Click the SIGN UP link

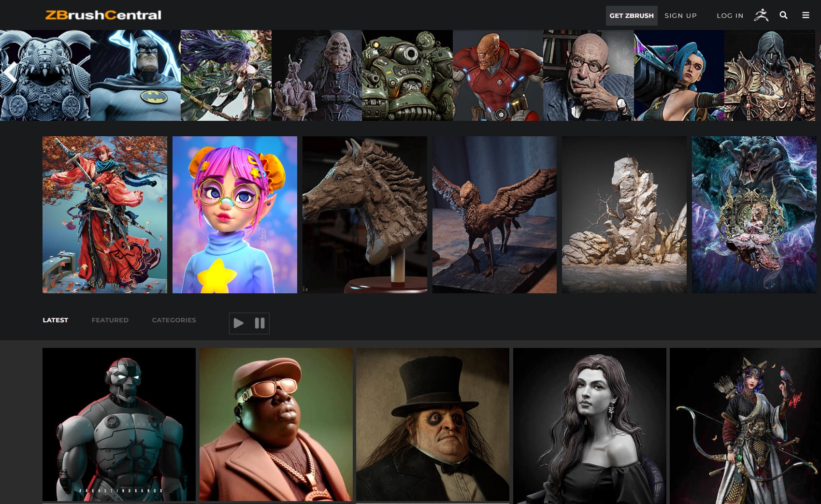click(x=680, y=15)
